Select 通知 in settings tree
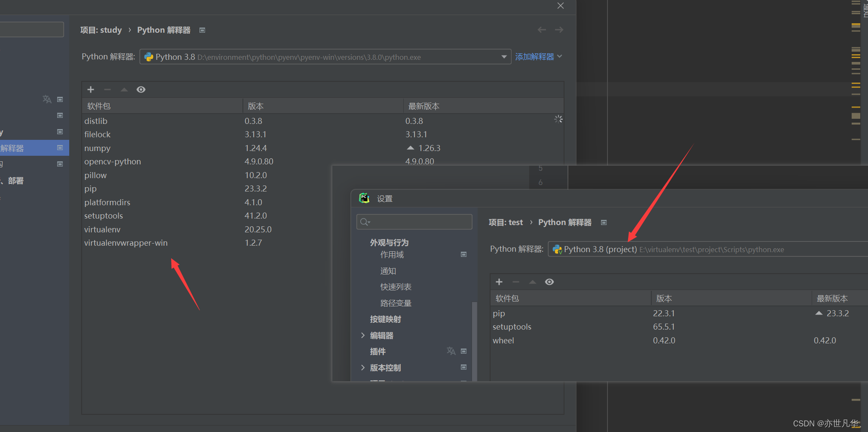868x432 pixels. point(388,271)
